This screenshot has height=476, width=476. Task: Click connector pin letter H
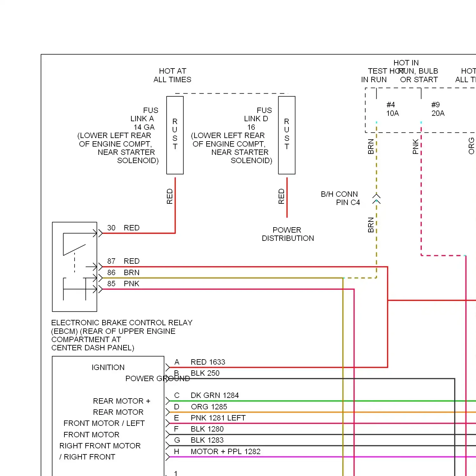tap(177, 452)
